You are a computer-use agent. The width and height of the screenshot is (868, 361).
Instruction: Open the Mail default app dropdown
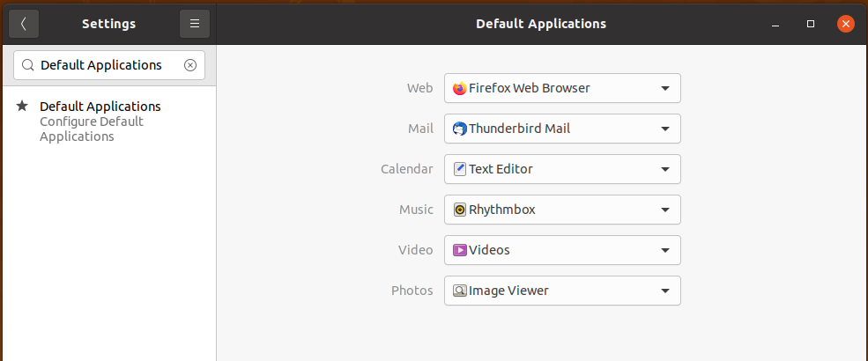pos(562,129)
